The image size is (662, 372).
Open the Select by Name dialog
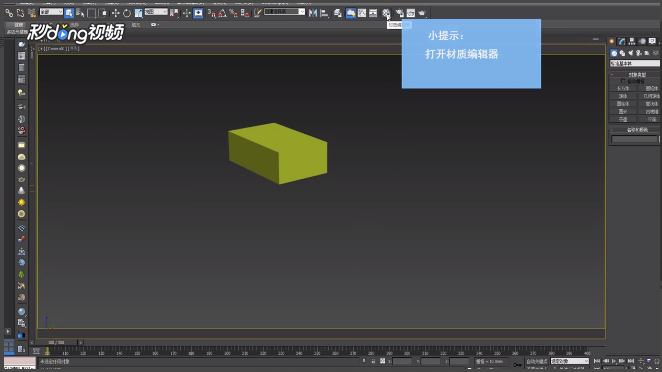[80, 13]
